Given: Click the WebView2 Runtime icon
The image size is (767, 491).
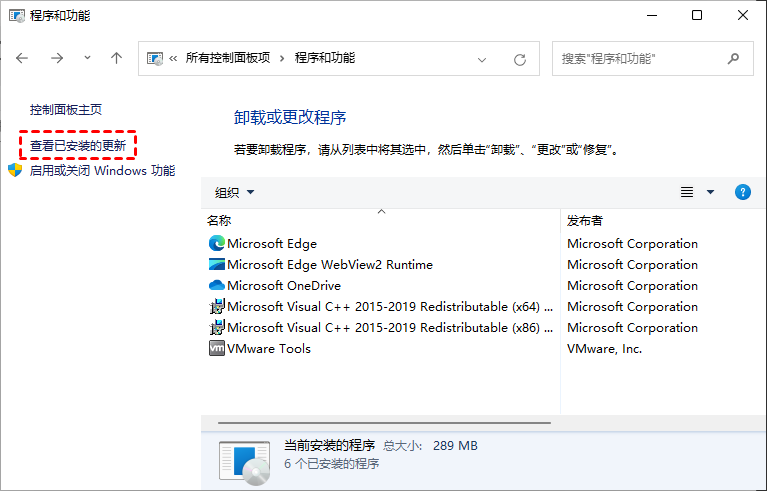Looking at the screenshot, I should [217, 265].
